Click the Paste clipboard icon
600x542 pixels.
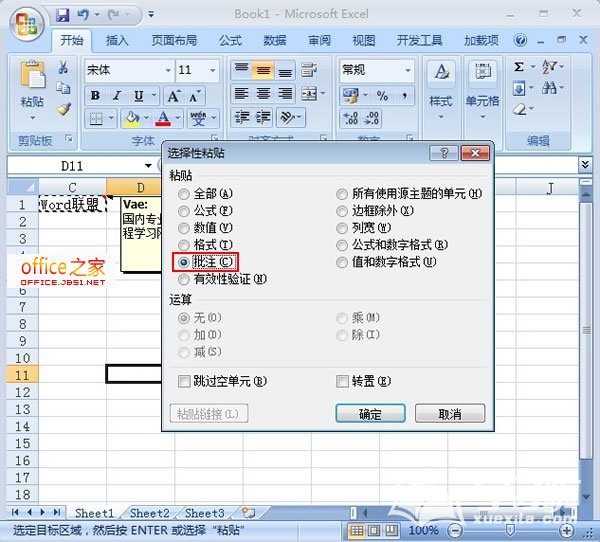(x=32, y=75)
